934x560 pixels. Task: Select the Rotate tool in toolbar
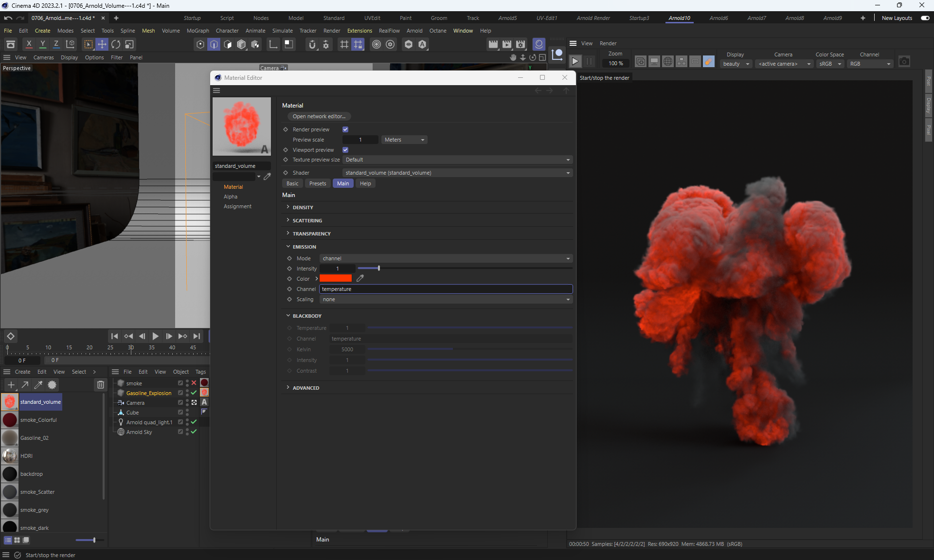pos(116,44)
